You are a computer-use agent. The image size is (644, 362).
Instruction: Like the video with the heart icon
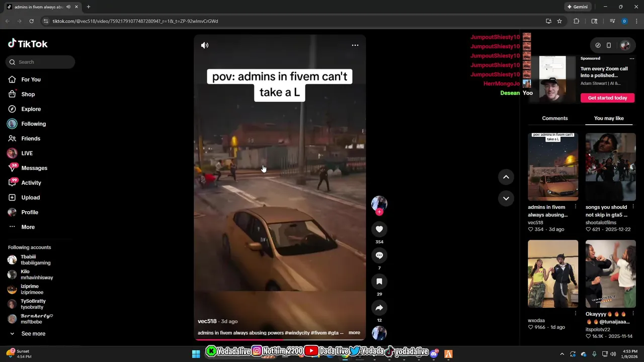[379, 229]
